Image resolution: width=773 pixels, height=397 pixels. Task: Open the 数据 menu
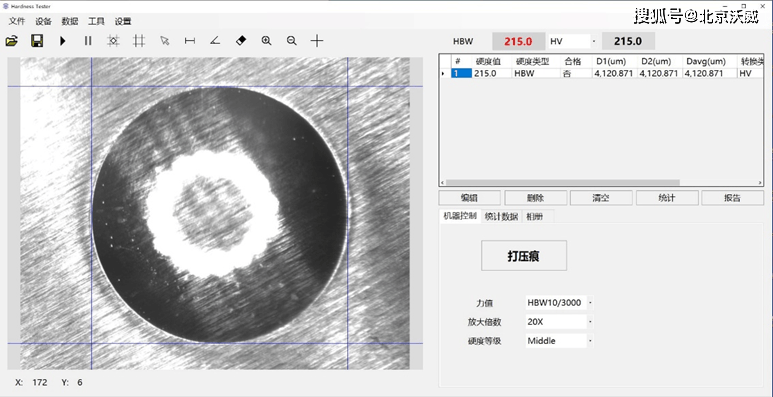click(x=70, y=21)
